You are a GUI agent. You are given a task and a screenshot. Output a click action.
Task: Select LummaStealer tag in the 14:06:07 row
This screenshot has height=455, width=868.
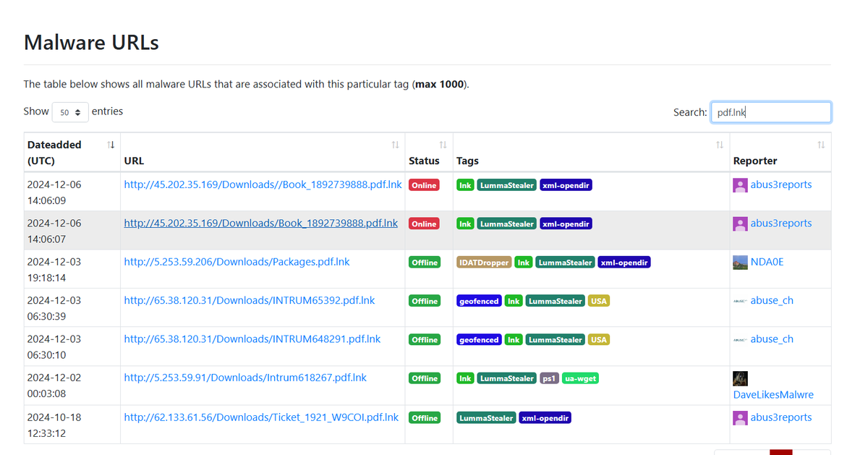pyautogui.click(x=507, y=224)
